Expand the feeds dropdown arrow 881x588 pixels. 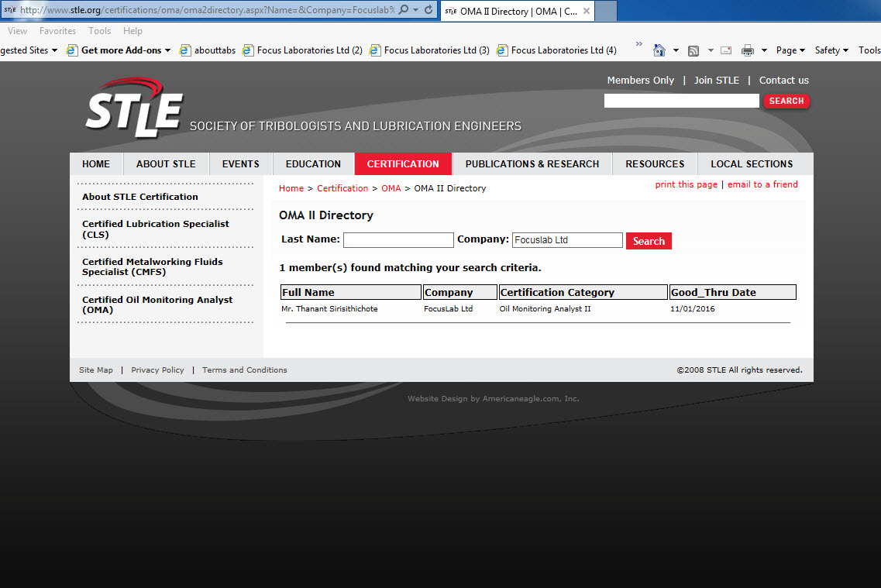coord(711,50)
